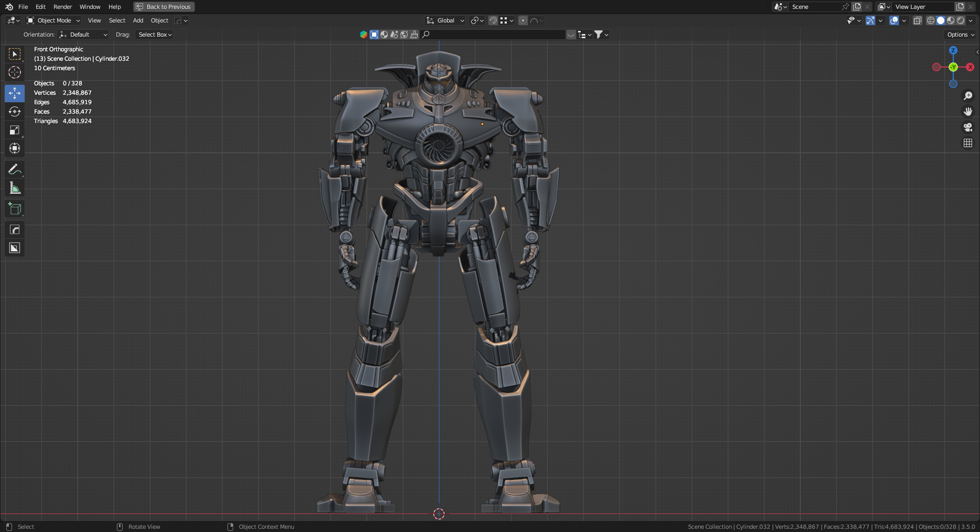This screenshot has width=980, height=532.
Task: Switch to rendered viewport shading
Action: [x=961, y=20]
